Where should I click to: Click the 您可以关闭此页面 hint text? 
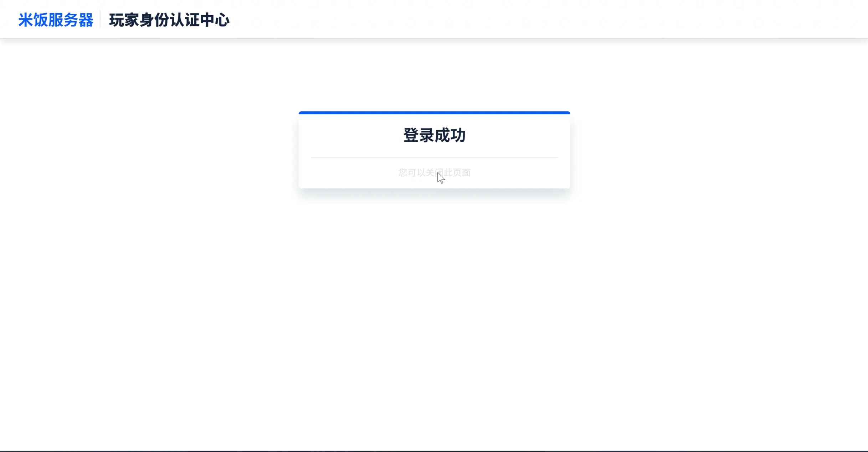click(x=434, y=173)
